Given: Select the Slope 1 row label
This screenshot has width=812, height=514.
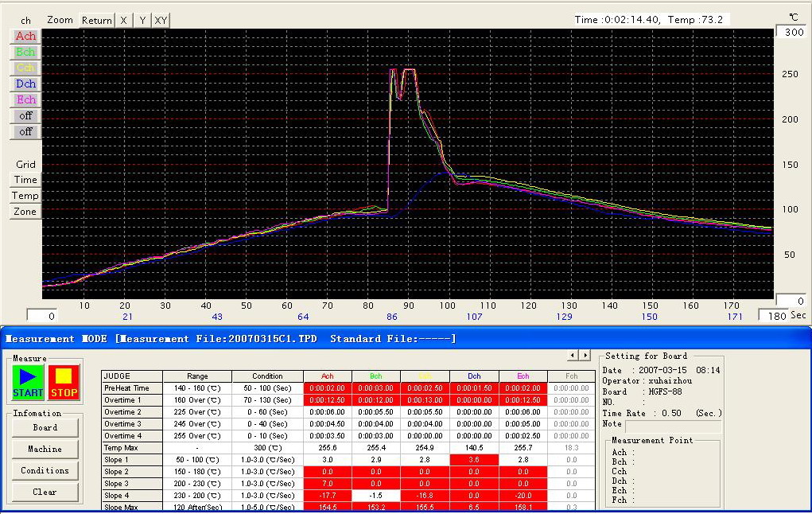Looking at the screenshot, I should 132,460.
